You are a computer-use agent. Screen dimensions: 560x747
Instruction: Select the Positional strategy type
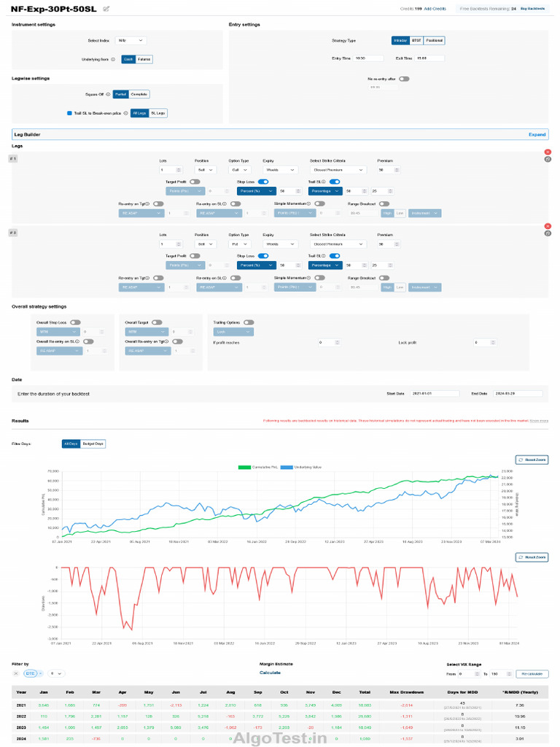[434, 41]
